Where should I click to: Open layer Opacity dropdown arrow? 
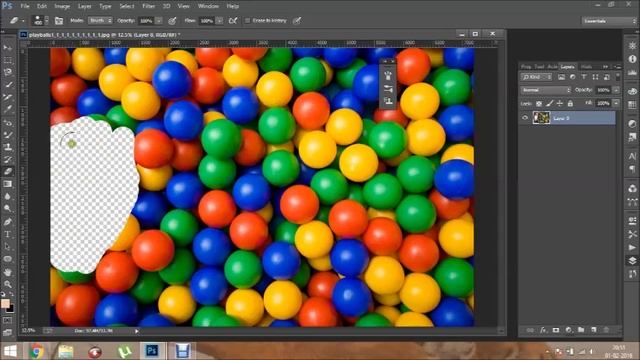pos(616,90)
